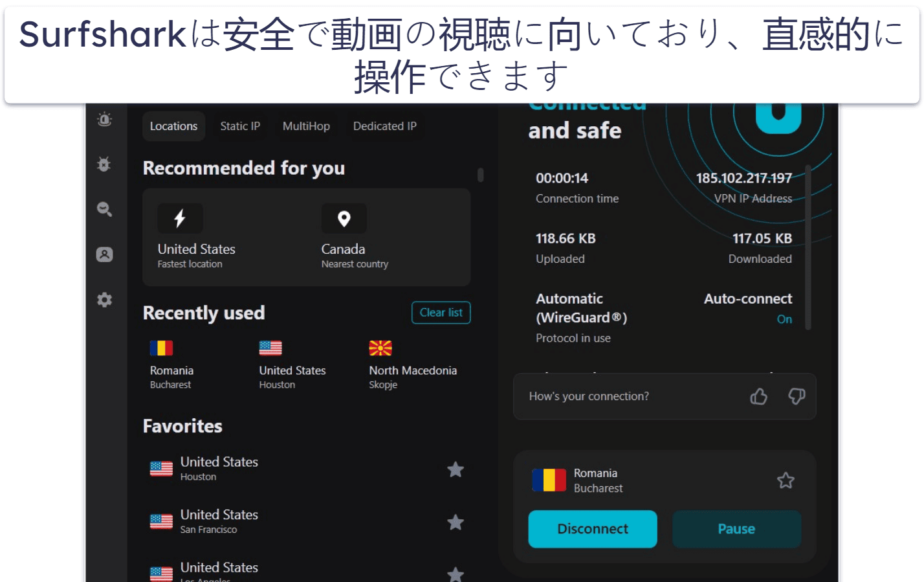Switch to the Dedicated IP tab
The width and height of the screenshot is (924, 582).
tap(385, 126)
